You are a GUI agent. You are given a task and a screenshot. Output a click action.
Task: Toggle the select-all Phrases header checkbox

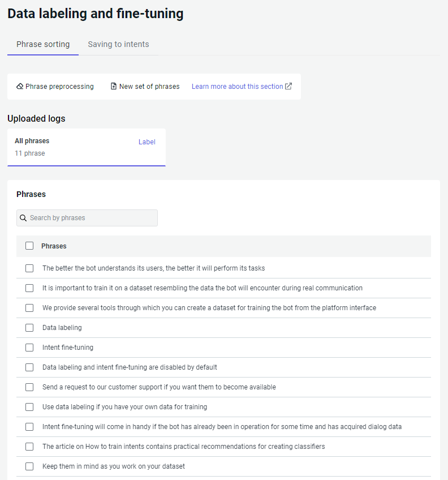(x=29, y=246)
